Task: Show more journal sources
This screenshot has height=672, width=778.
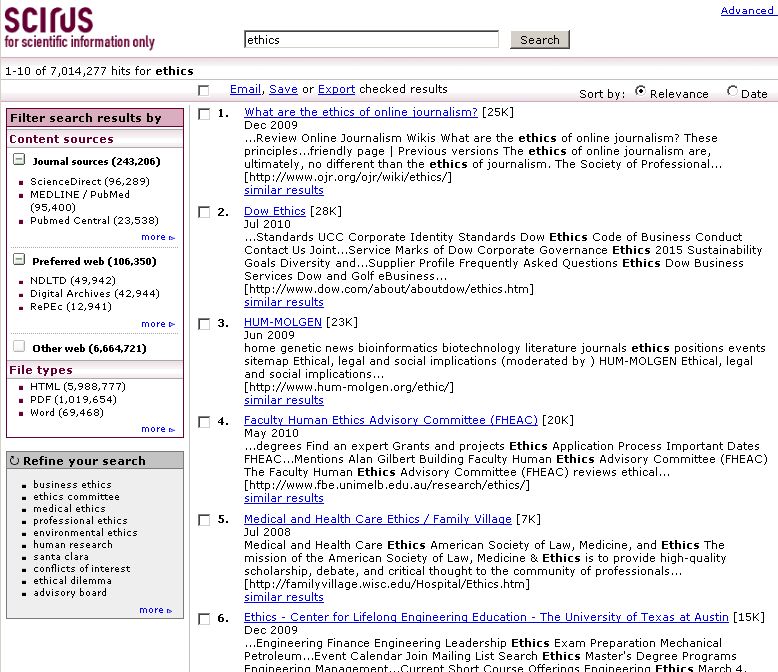Action: pos(157,237)
